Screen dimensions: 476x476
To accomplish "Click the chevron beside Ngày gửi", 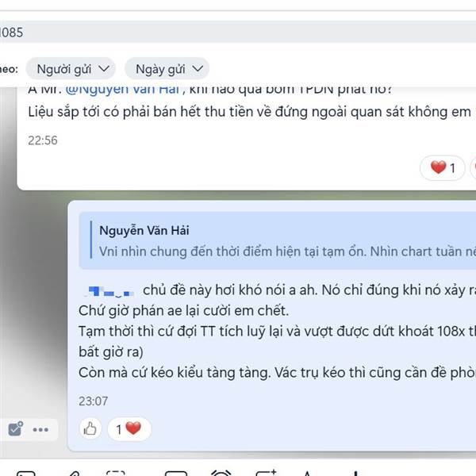I will pyautogui.click(x=198, y=69).
